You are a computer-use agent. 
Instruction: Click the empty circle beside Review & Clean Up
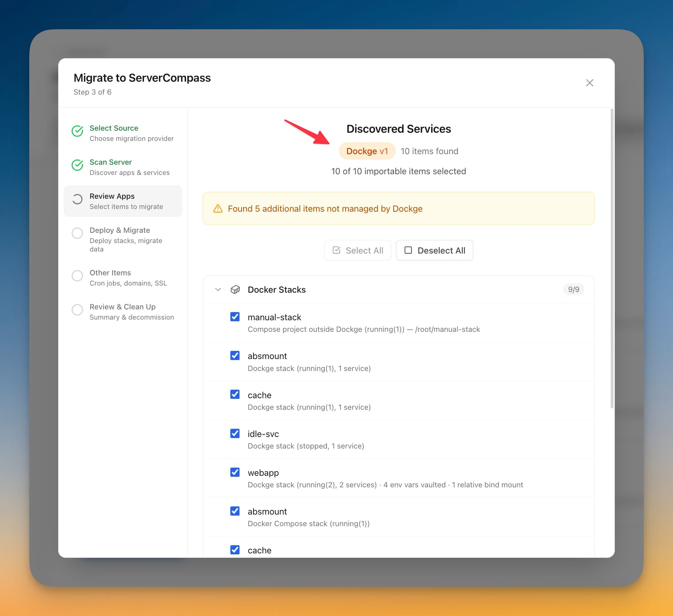[x=78, y=310]
